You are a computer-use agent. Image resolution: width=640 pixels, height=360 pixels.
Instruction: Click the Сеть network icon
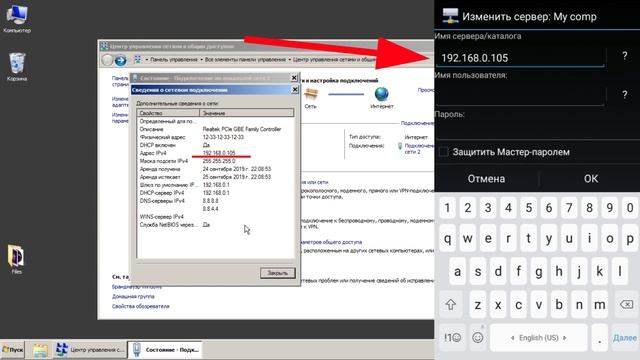pos(311,95)
